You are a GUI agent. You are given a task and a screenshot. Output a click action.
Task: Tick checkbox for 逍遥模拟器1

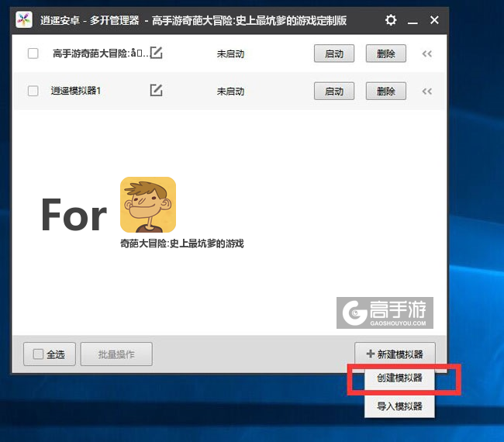click(33, 91)
